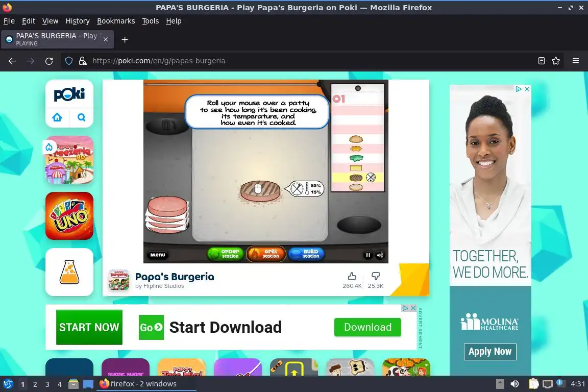Click the green Download ad button

367,327
